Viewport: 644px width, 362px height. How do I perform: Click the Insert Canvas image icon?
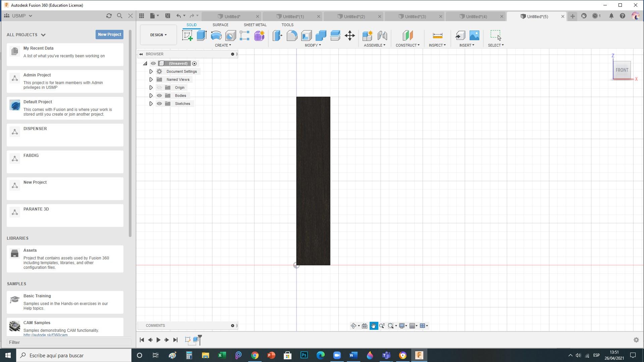pyautogui.click(x=474, y=36)
